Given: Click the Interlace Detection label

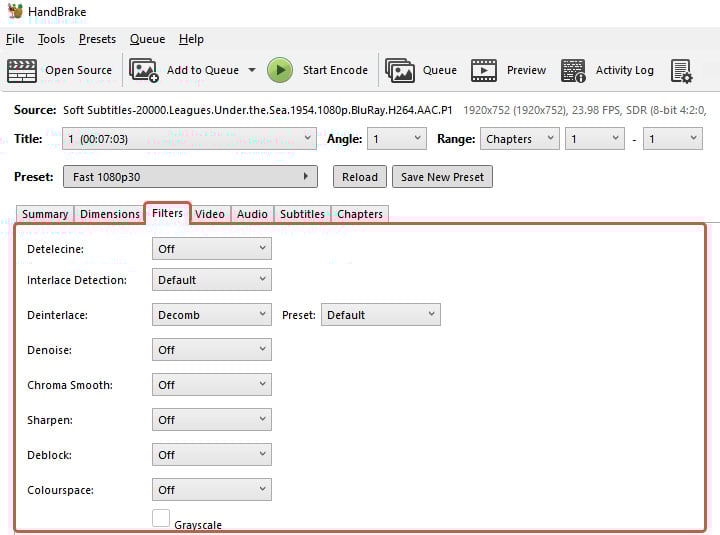Looking at the screenshot, I should (77, 280).
